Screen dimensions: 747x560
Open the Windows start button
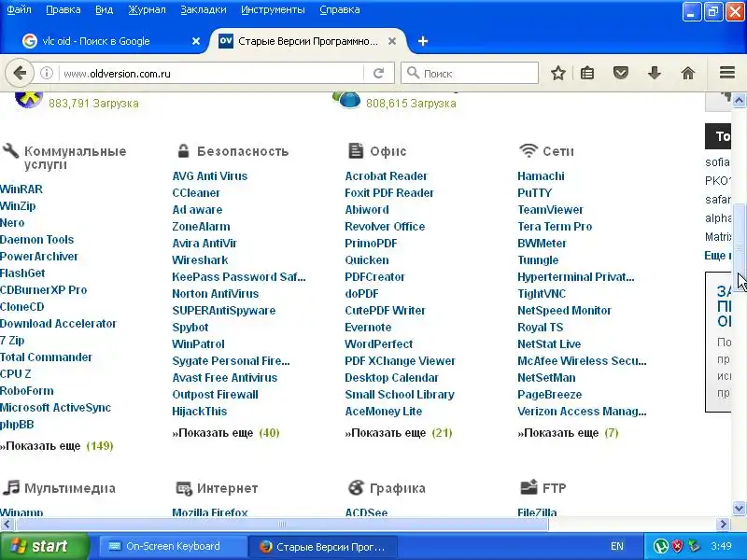[x=44, y=546]
